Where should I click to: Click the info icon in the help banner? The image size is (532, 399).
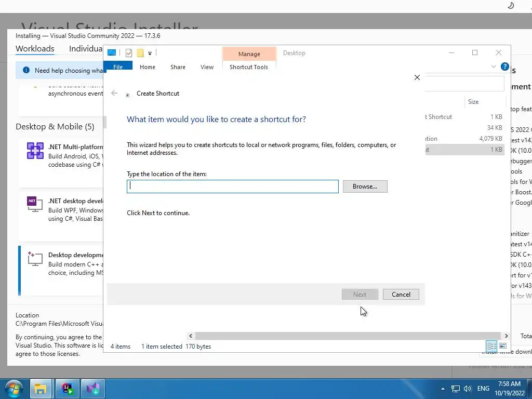[x=26, y=70]
